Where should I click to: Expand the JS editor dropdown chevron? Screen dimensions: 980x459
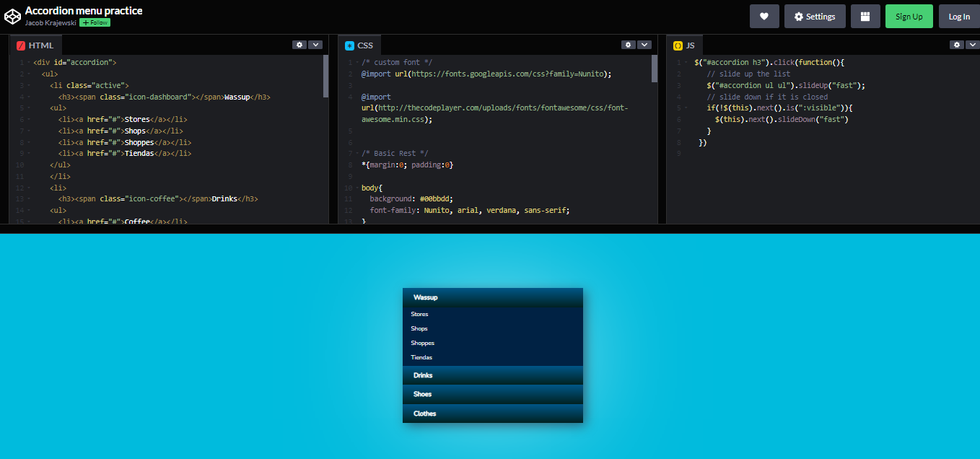(x=972, y=45)
